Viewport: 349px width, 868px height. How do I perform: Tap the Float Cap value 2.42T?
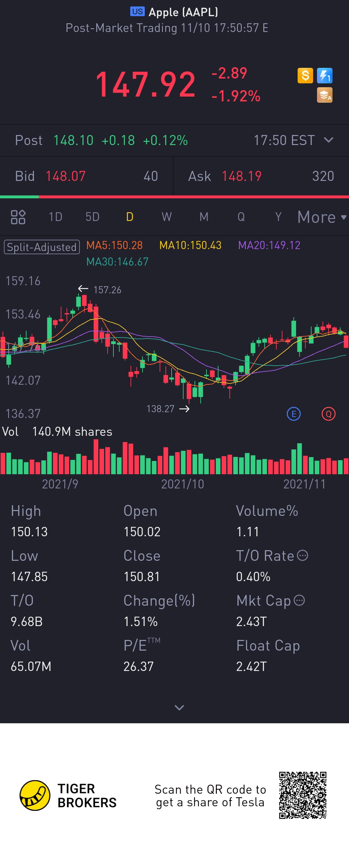(x=251, y=666)
